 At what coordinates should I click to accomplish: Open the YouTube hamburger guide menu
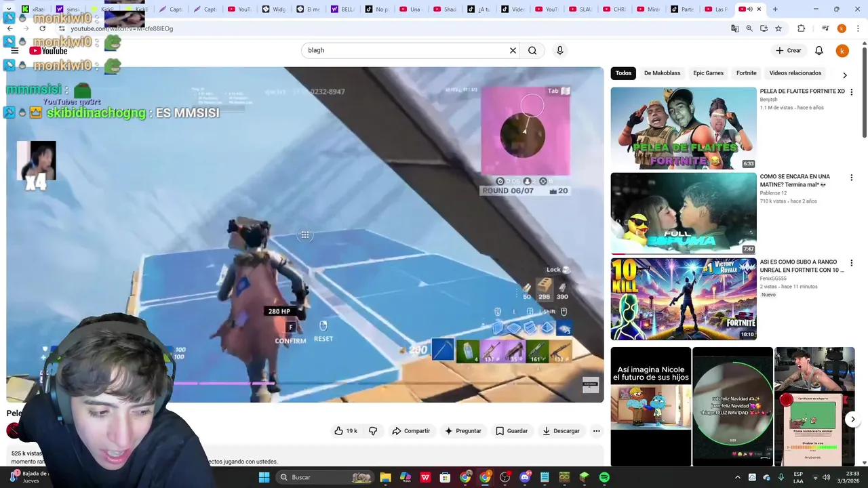(14, 51)
